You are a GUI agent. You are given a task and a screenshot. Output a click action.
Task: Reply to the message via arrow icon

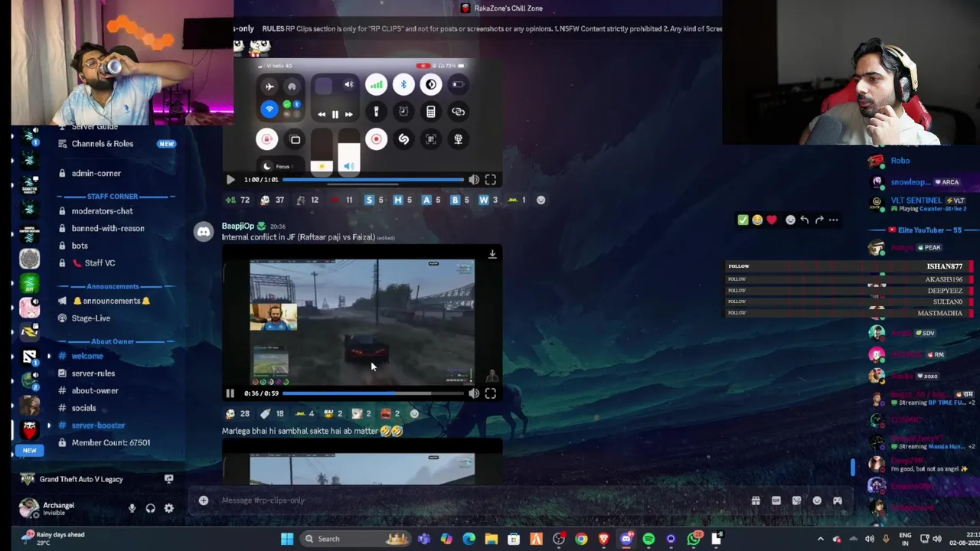805,220
